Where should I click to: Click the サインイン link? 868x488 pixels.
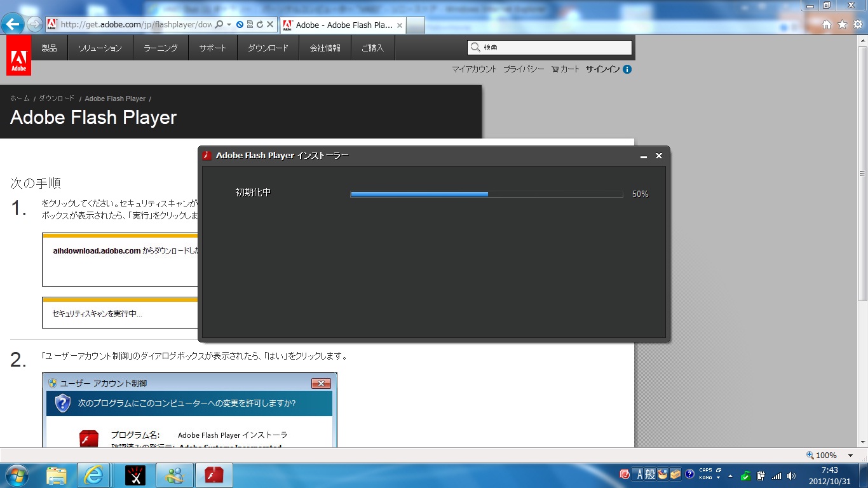tap(602, 69)
